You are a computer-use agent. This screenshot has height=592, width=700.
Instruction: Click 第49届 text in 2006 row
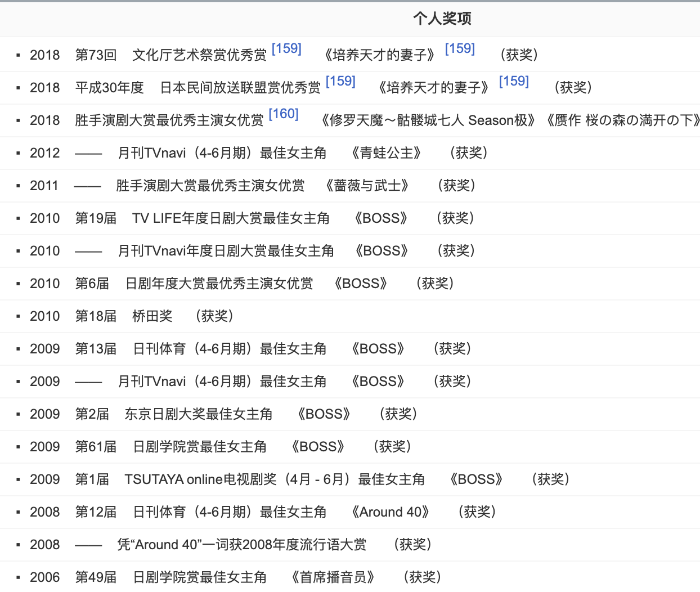[x=96, y=577]
